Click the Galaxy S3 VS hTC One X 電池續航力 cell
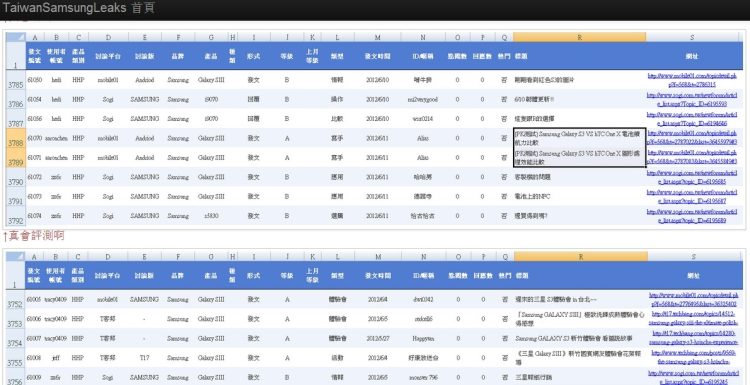The width and height of the screenshot is (750, 385). coord(579,138)
